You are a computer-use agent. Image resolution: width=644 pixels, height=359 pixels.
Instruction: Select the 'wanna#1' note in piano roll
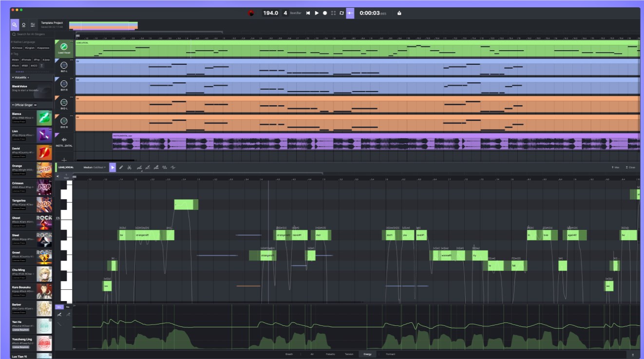[446, 255]
